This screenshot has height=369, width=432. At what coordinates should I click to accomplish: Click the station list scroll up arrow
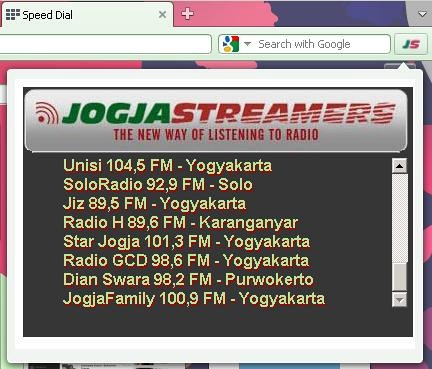pos(400,166)
